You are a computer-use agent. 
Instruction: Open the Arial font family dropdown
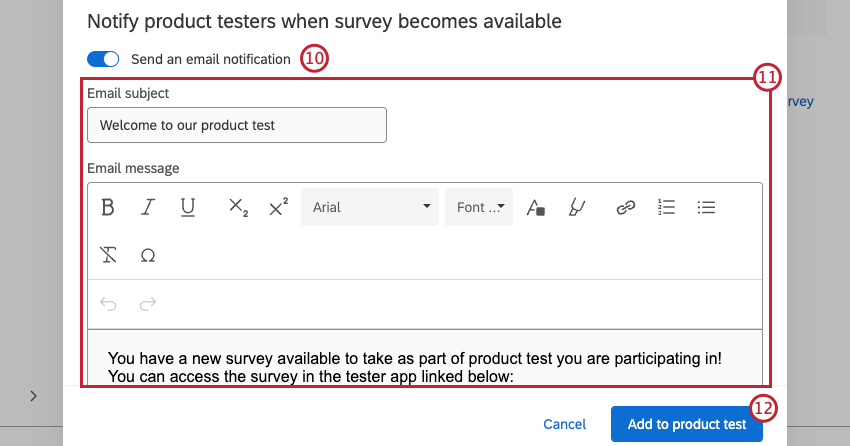click(369, 207)
